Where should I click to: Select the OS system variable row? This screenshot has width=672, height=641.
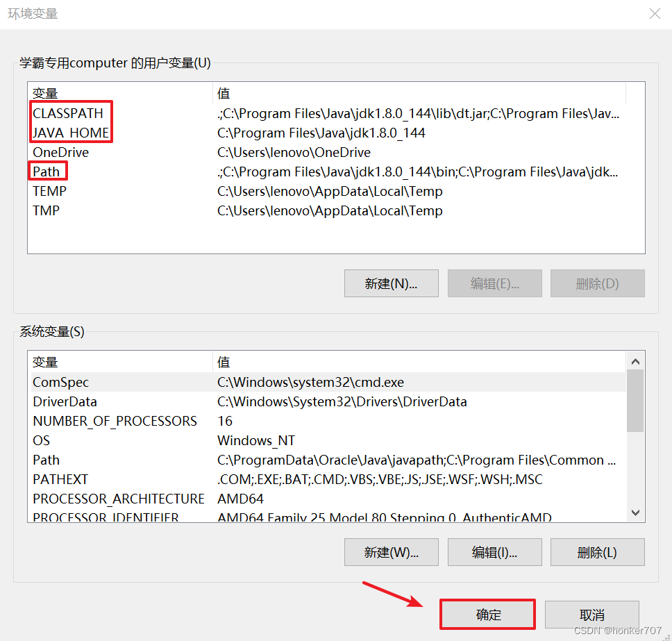pyautogui.click(x=41, y=440)
